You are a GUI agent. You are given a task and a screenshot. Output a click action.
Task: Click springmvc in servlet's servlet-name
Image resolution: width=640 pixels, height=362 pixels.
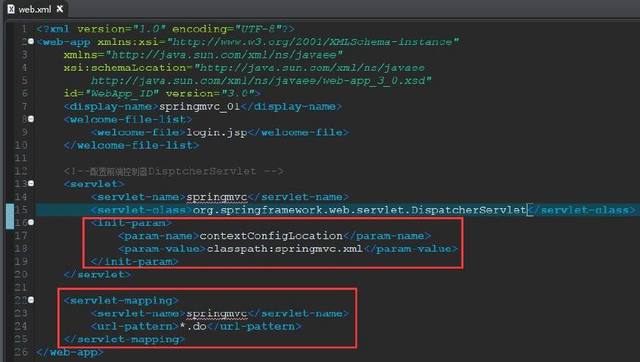[216, 197]
